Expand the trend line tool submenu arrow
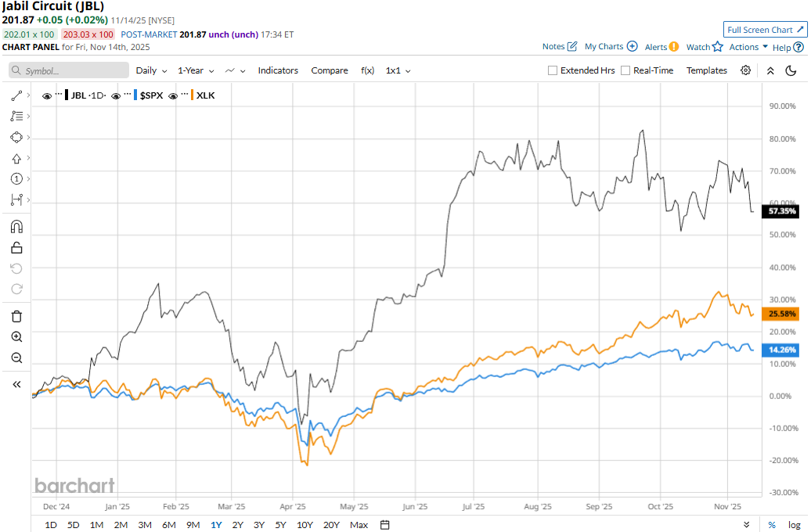 coord(28,95)
